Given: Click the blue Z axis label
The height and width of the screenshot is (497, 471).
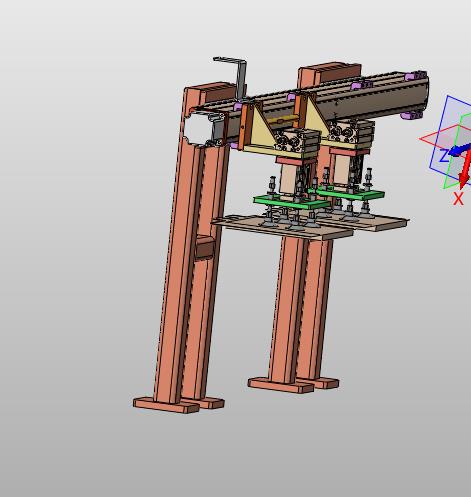Looking at the screenshot, I should [x=444, y=156].
